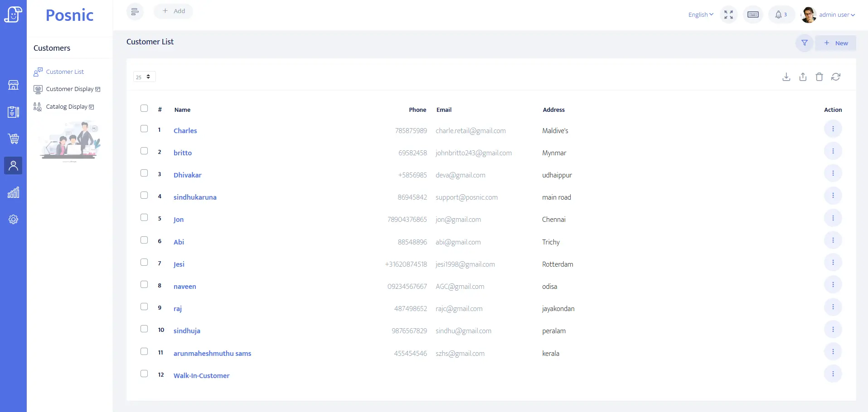The height and width of the screenshot is (412, 868).
Task: Open the 25 rows-per-page selector
Action: click(144, 77)
